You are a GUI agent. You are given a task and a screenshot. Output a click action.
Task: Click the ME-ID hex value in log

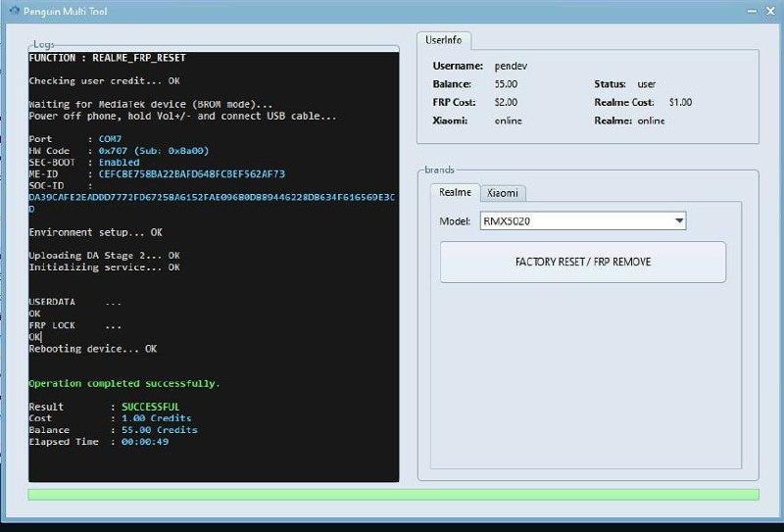tap(192, 174)
